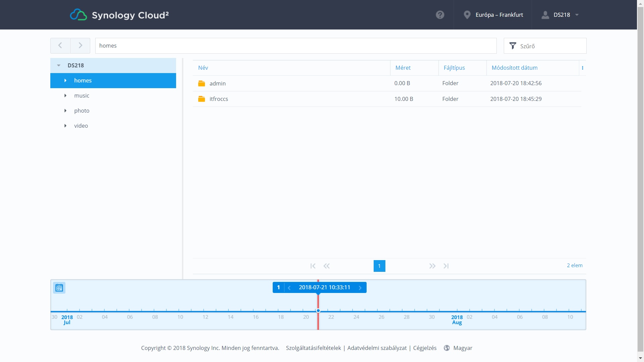Jump to first page icon

tap(313, 266)
